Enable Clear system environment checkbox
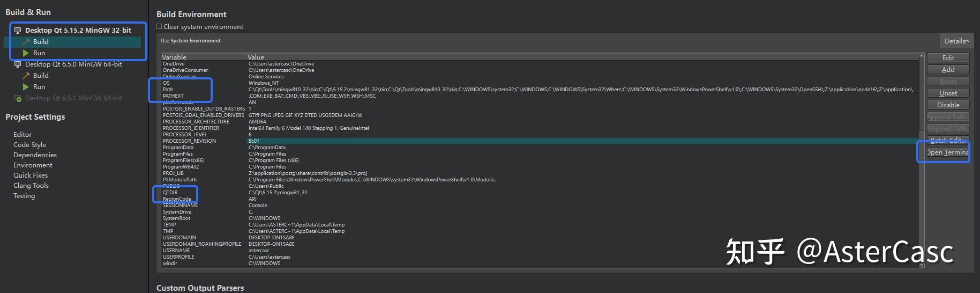The height and width of the screenshot is (293, 980). pyautogui.click(x=159, y=26)
